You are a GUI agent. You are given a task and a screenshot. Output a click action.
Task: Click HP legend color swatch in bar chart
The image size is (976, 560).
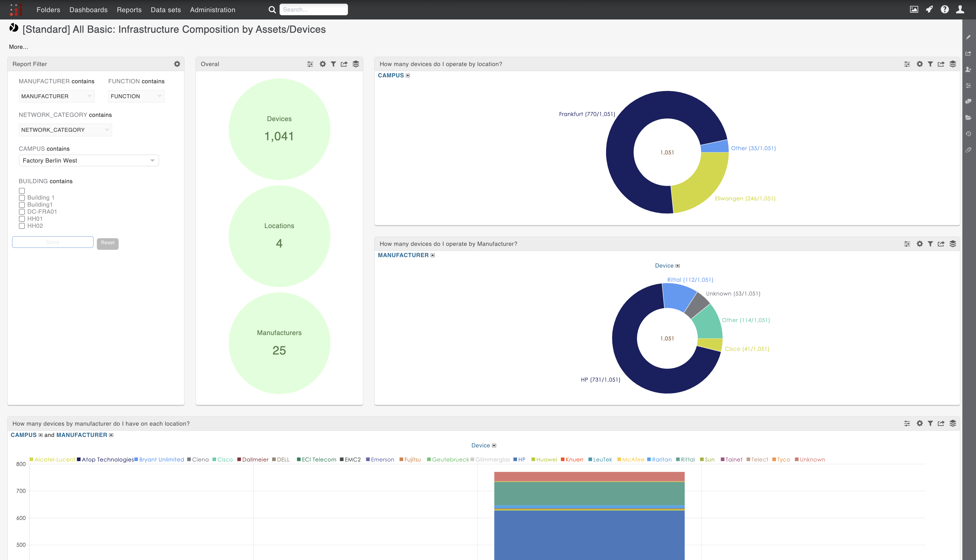point(515,459)
